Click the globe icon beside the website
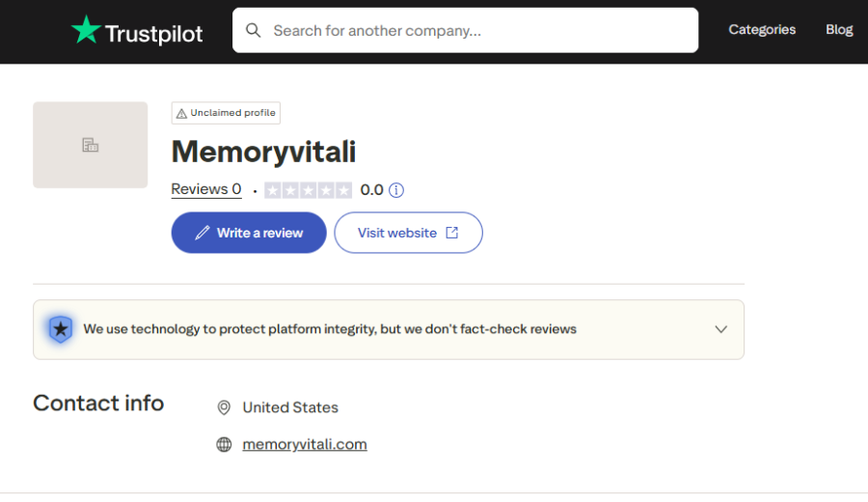 click(x=224, y=445)
